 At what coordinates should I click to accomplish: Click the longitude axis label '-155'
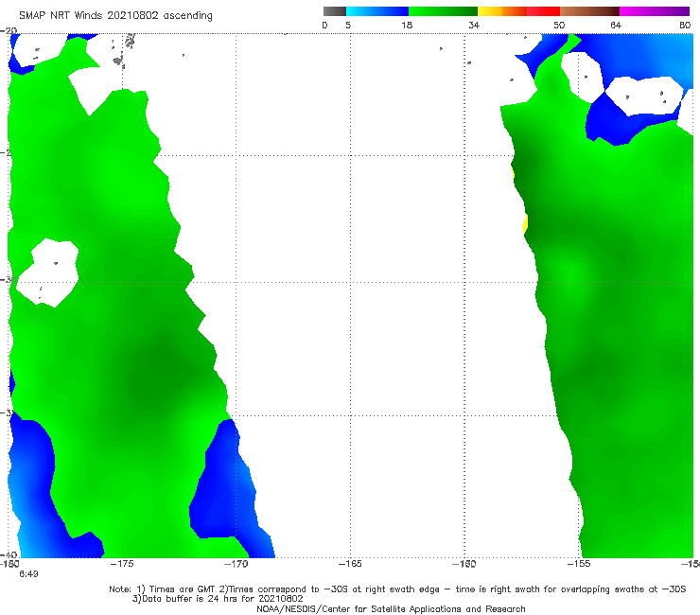[x=579, y=564]
